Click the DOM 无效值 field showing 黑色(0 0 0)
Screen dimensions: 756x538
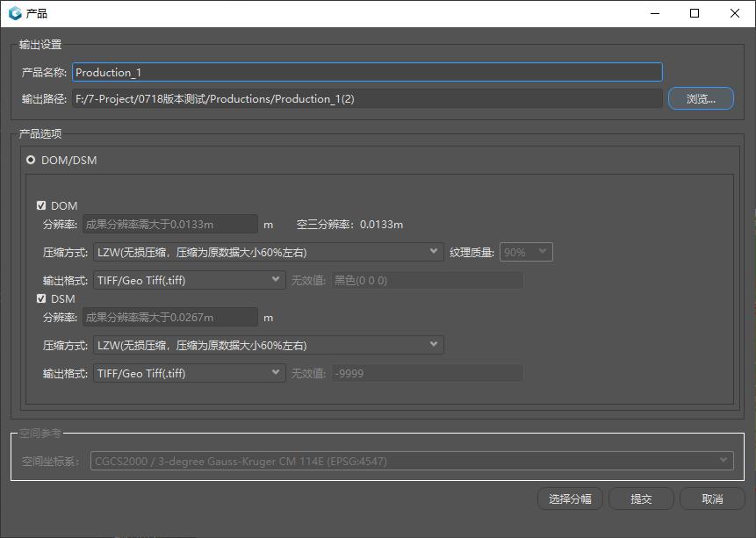428,280
